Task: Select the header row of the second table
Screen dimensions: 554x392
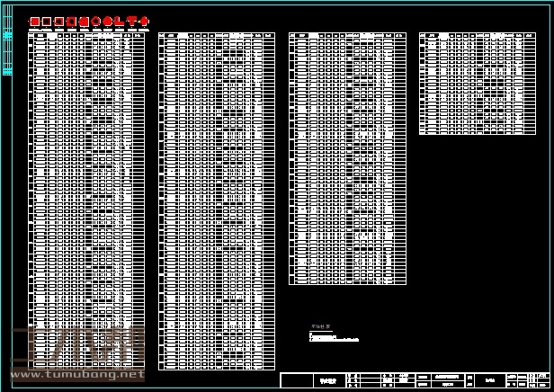Action: click(217, 36)
